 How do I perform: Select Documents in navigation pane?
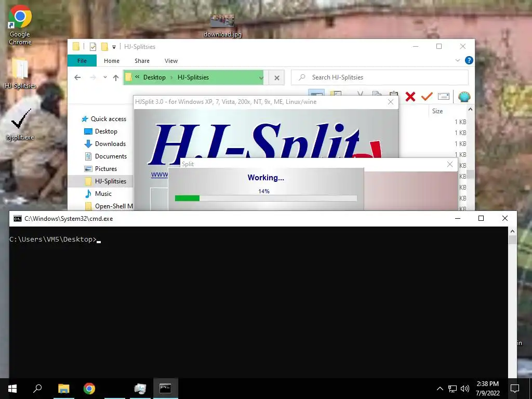click(x=105, y=156)
